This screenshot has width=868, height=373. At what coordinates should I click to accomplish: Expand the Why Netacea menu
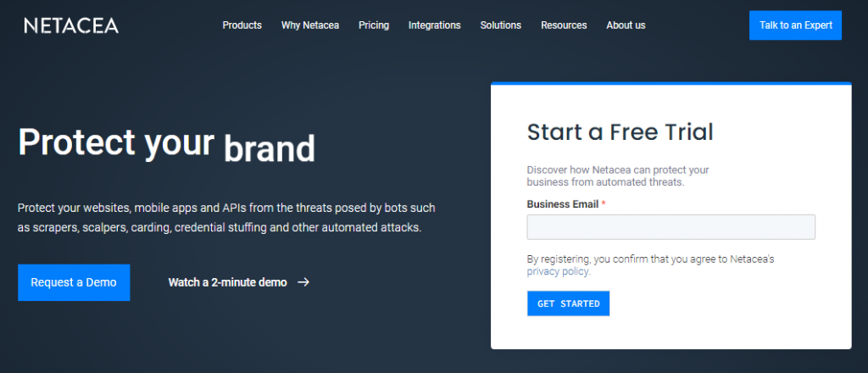(310, 25)
